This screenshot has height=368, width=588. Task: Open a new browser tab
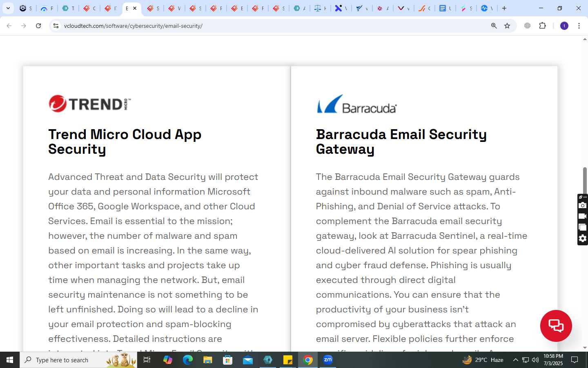click(504, 8)
